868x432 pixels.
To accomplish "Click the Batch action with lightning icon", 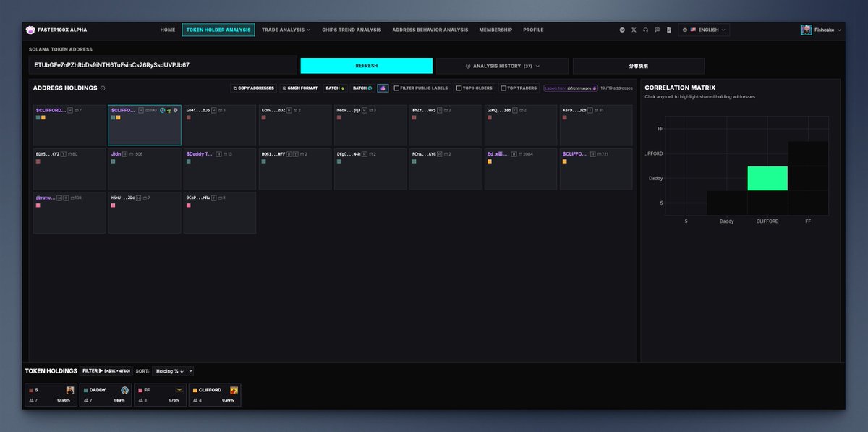I will click(x=333, y=88).
